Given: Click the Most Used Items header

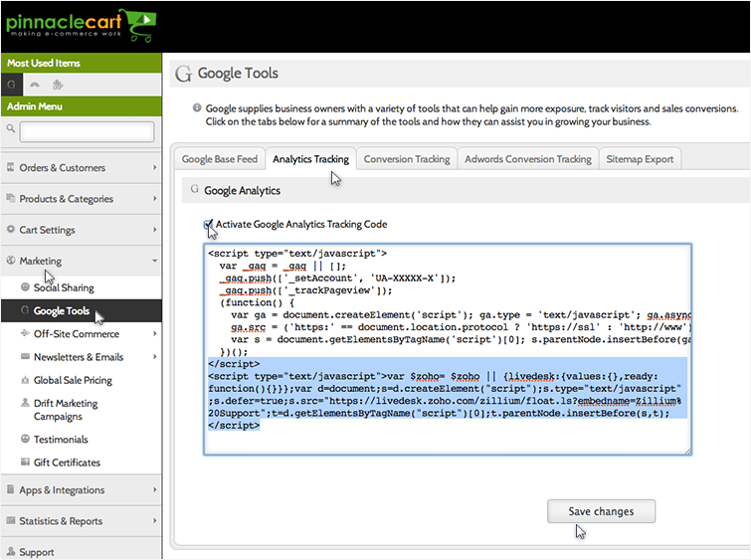Looking at the screenshot, I should click(81, 63).
